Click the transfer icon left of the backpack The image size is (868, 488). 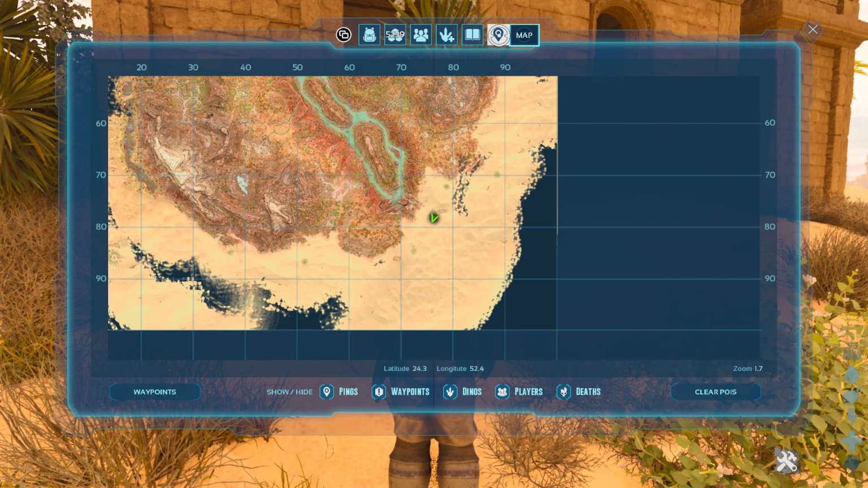[x=344, y=34]
